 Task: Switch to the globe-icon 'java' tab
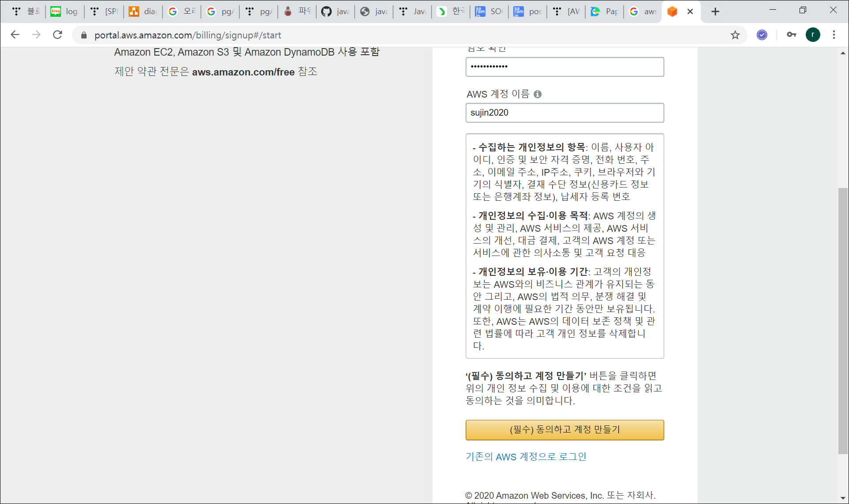coord(374,12)
